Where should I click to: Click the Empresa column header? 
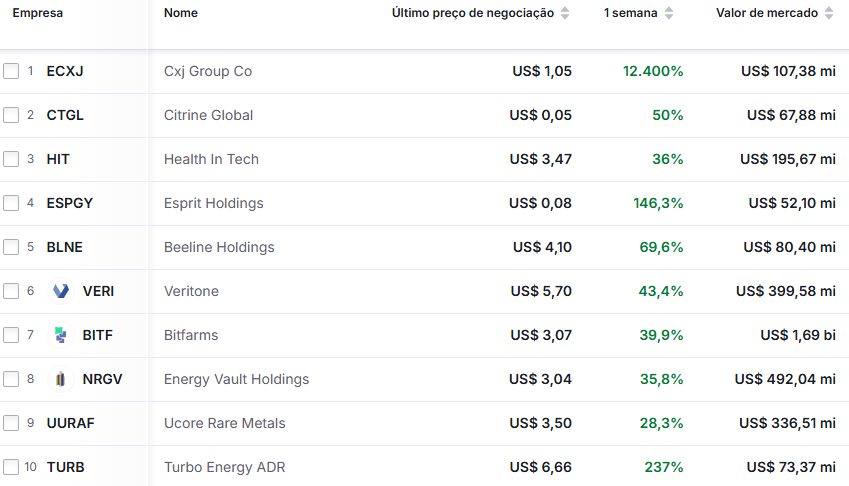(37, 13)
